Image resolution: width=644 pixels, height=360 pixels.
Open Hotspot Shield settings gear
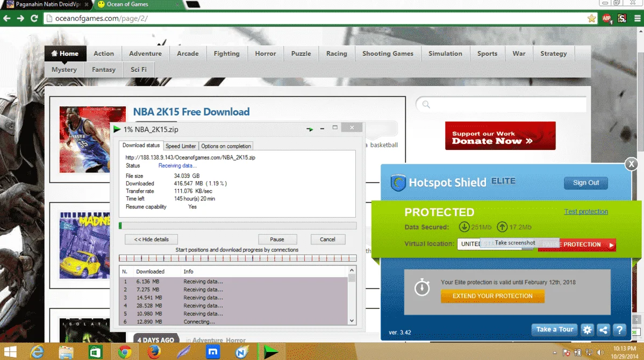pyautogui.click(x=588, y=329)
